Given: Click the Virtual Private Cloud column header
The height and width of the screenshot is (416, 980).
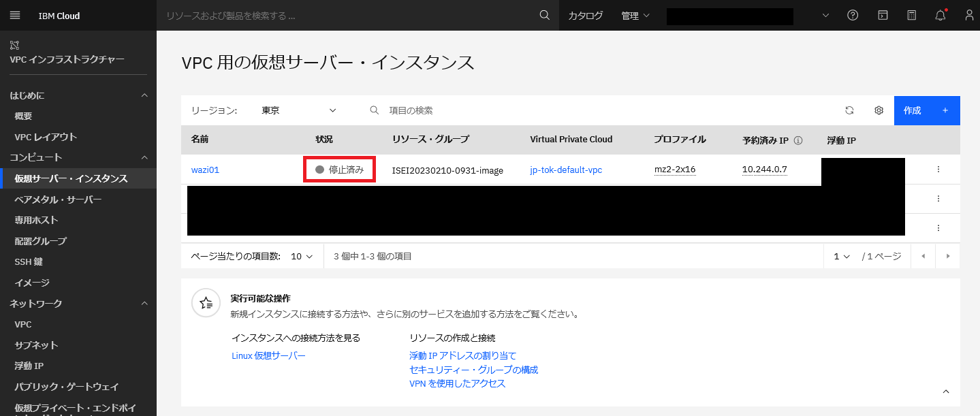Looking at the screenshot, I should click(x=571, y=140).
